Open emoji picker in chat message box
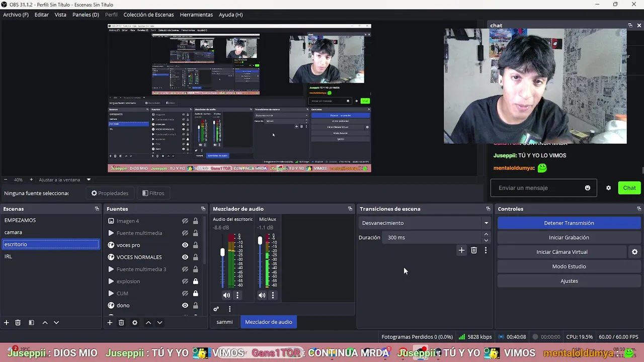This screenshot has width=644, height=362. coord(587,188)
